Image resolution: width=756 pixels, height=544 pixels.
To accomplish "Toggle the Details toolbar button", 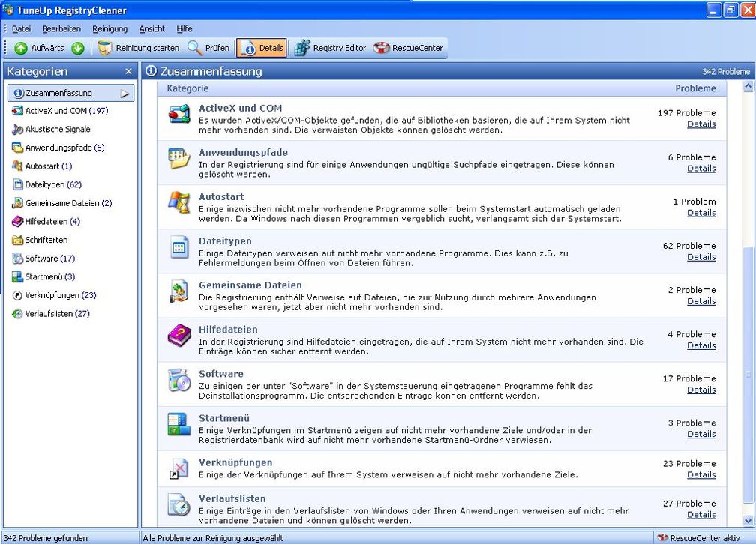I will click(262, 48).
